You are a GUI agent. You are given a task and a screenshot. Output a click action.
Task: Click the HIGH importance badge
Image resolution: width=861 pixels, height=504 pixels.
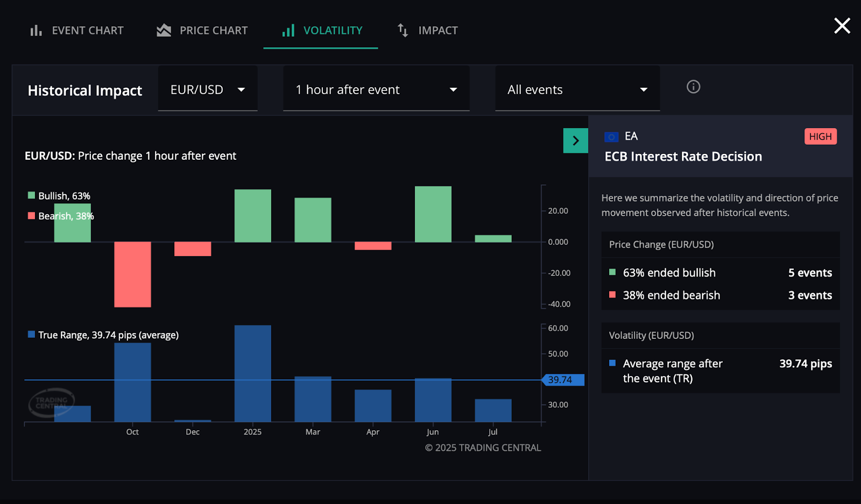coord(820,137)
